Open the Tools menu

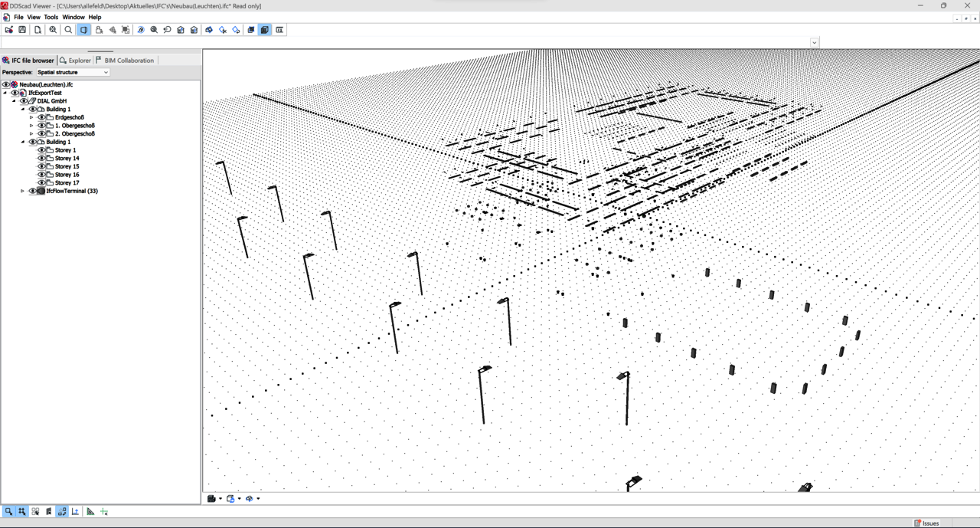pos(51,17)
